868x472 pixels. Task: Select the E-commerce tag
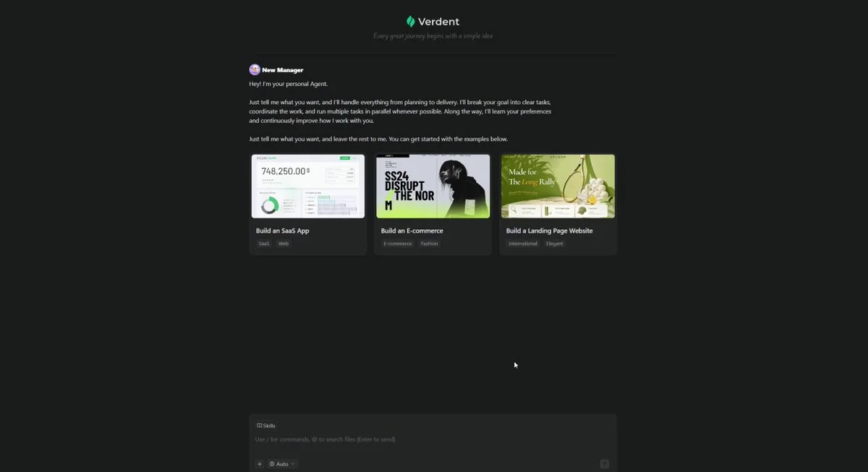click(x=398, y=244)
